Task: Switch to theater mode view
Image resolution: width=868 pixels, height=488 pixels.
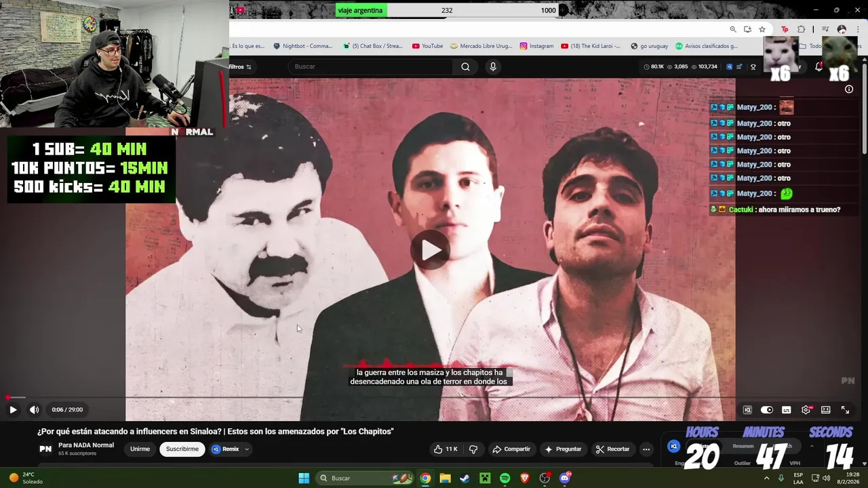Action: coord(826,409)
